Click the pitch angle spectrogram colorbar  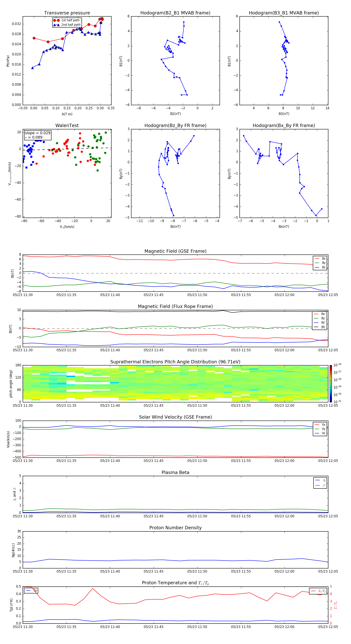click(331, 384)
